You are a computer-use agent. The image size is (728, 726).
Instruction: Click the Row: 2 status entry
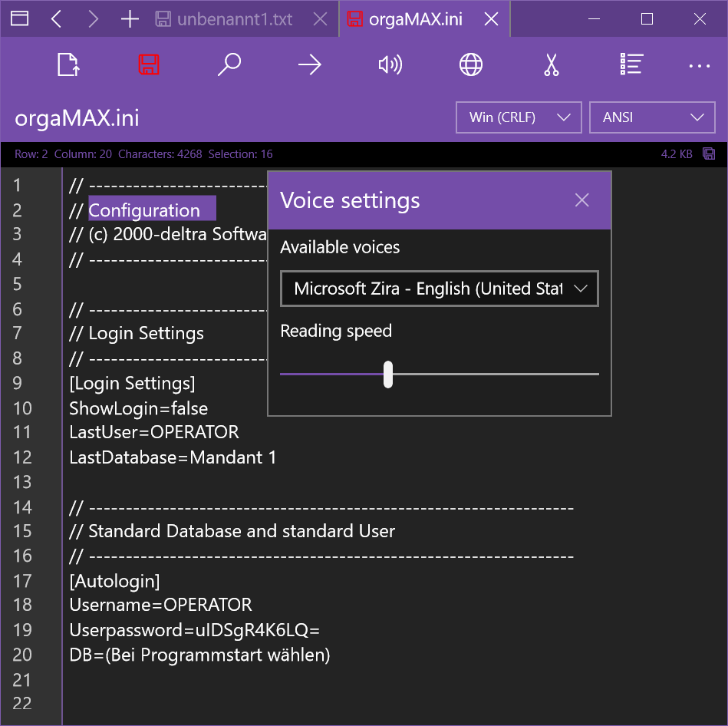tap(31, 153)
